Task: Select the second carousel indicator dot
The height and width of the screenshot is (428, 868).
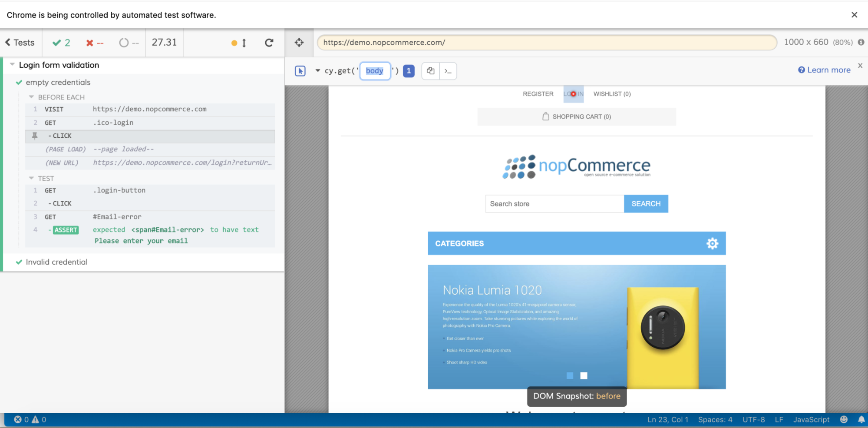Action: pos(584,375)
